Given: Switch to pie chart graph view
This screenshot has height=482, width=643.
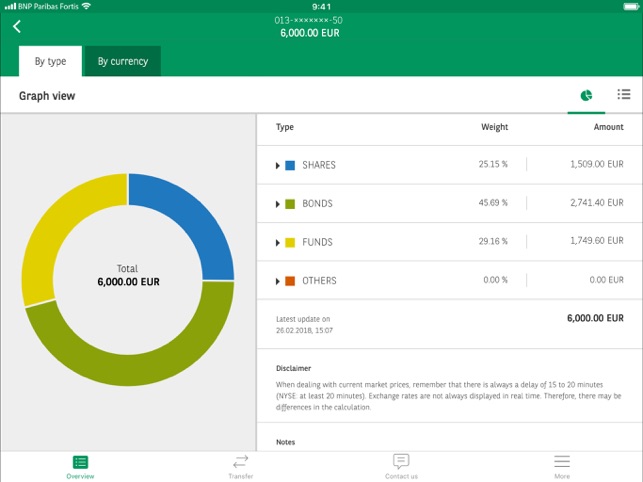Looking at the screenshot, I should pyautogui.click(x=586, y=95).
